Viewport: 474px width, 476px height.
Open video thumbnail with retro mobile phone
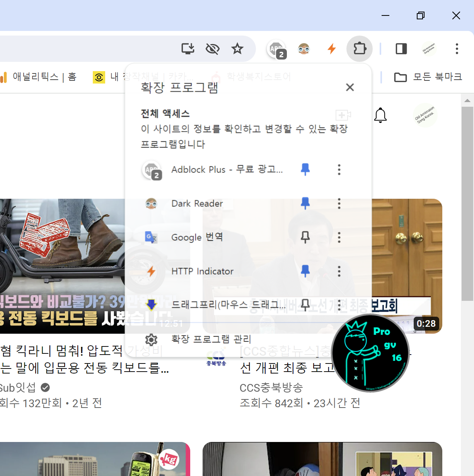(95, 459)
